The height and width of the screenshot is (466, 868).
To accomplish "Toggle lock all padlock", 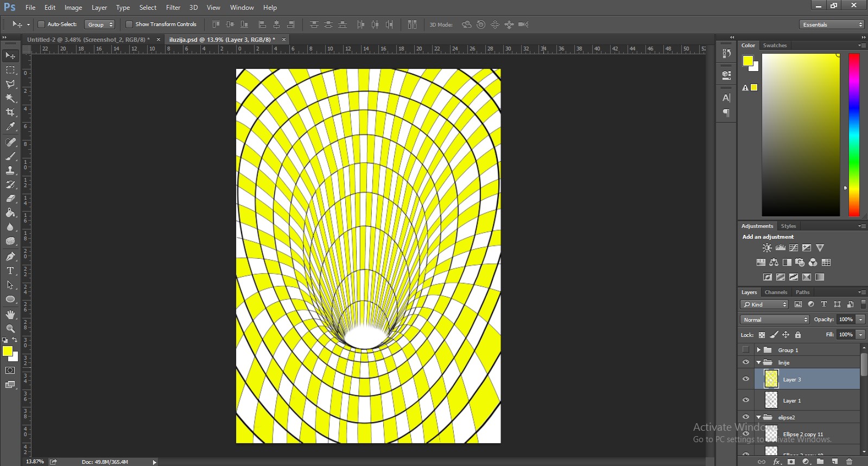I will 798,335.
